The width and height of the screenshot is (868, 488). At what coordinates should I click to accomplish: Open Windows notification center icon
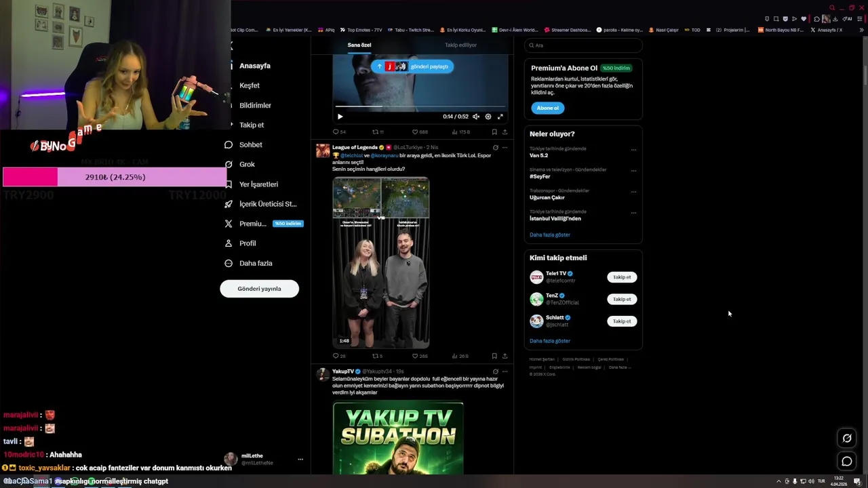click(857, 481)
